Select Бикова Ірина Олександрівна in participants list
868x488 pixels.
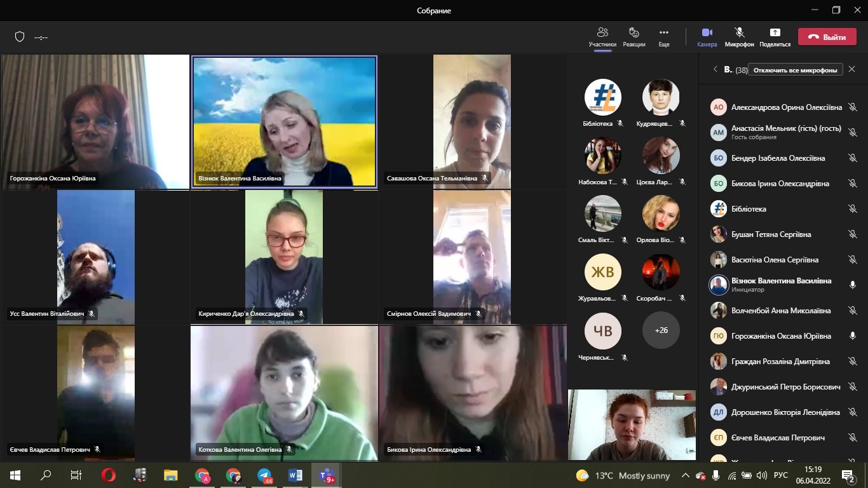click(x=783, y=184)
